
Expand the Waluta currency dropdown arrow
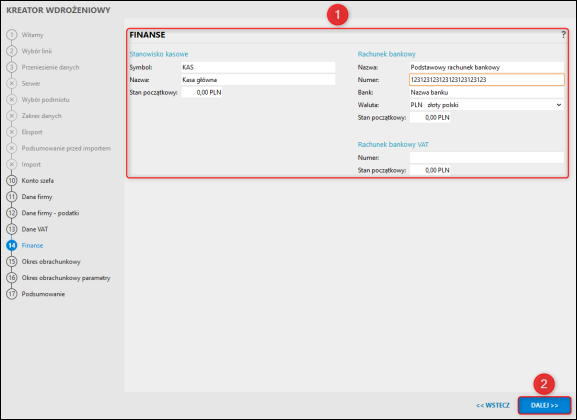click(559, 105)
